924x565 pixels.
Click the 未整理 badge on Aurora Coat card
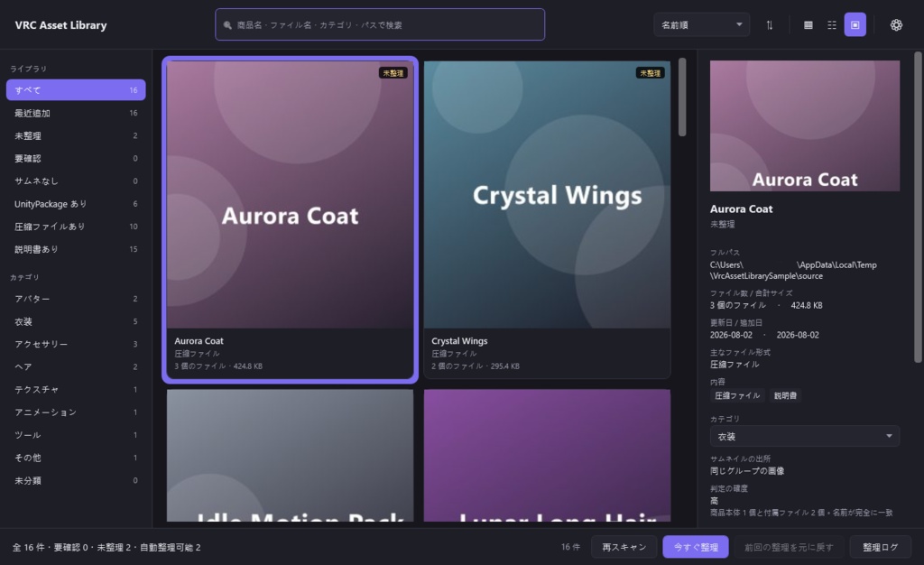393,73
